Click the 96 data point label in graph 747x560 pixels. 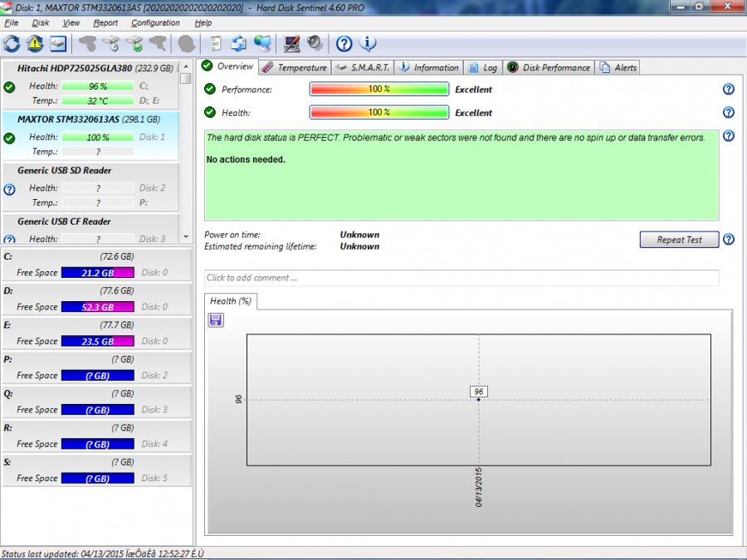pos(479,392)
